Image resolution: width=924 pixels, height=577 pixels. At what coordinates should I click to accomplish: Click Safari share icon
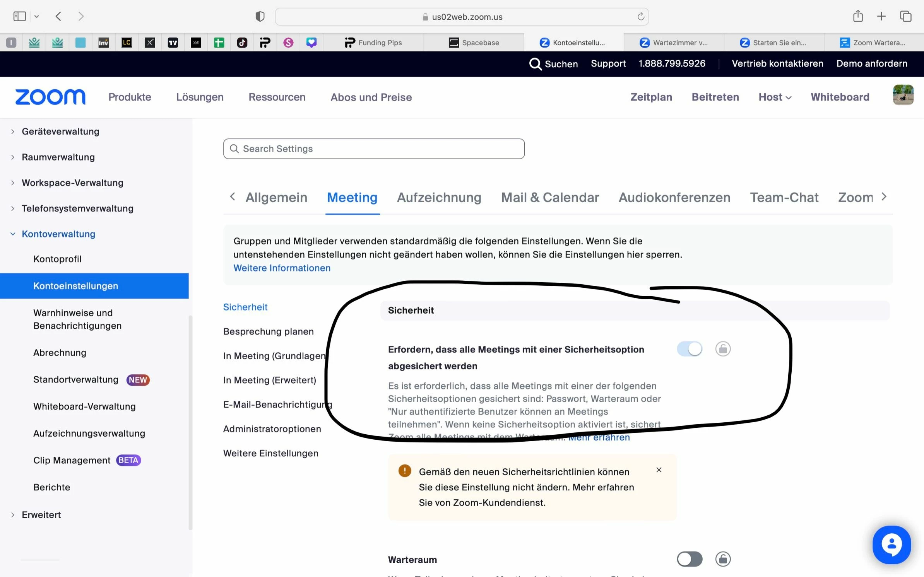[x=858, y=16]
